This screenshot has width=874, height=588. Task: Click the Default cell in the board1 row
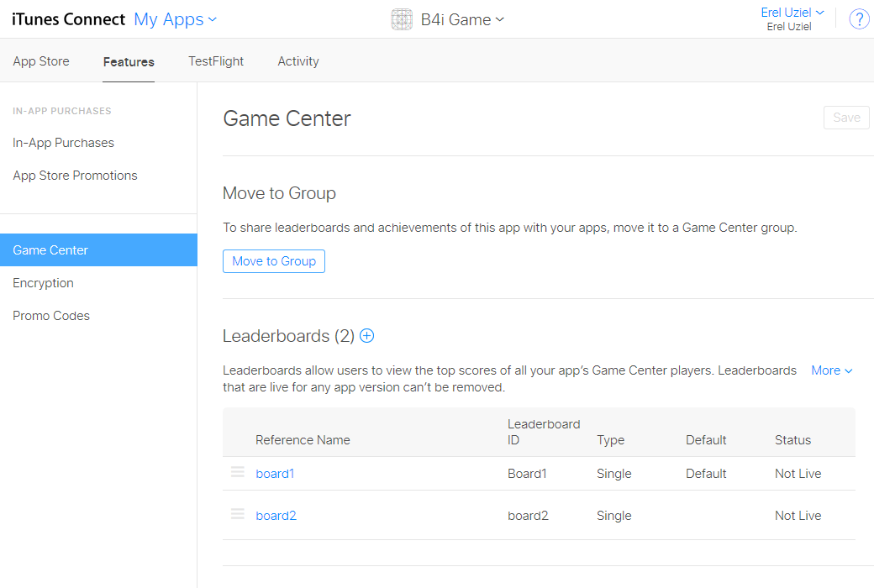point(706,474)
